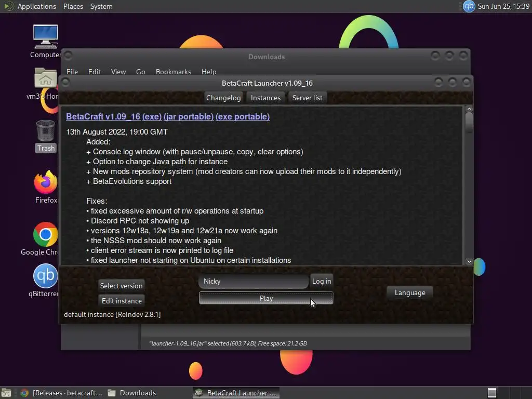Open the (exe) download link
This screenshot has width=532, height=399.
[x=152, y=116]
